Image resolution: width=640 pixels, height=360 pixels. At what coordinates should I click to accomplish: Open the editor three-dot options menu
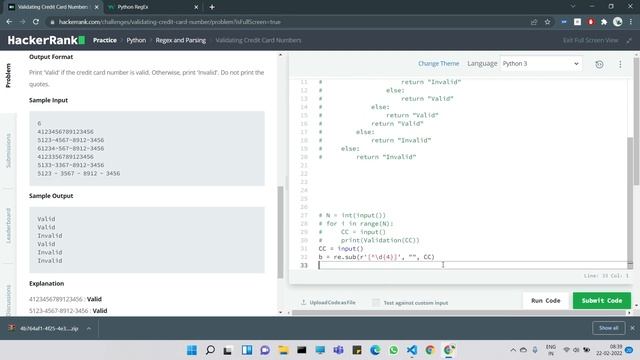[620, 64]
